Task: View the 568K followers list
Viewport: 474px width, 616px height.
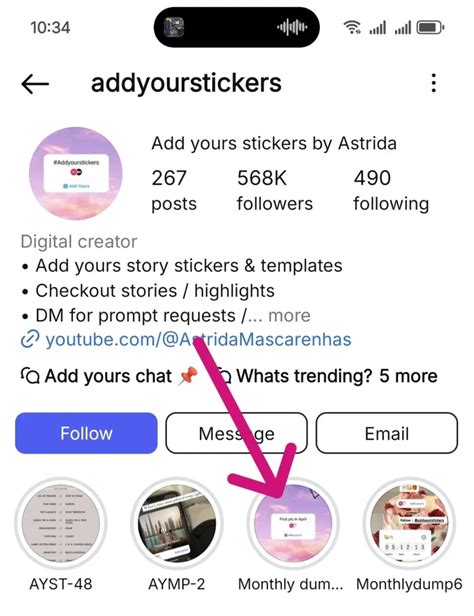Action: pos(275,191)
